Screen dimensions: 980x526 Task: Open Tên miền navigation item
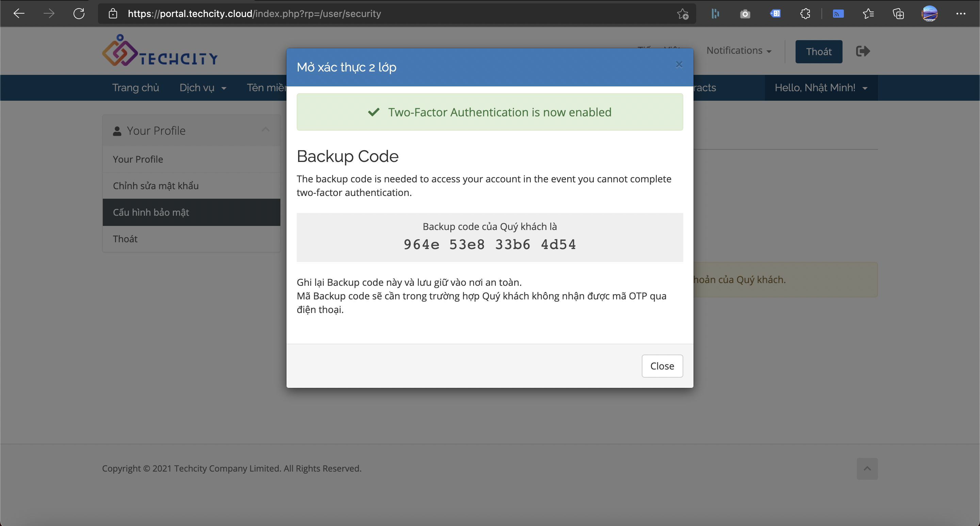[x=267, y=88]
